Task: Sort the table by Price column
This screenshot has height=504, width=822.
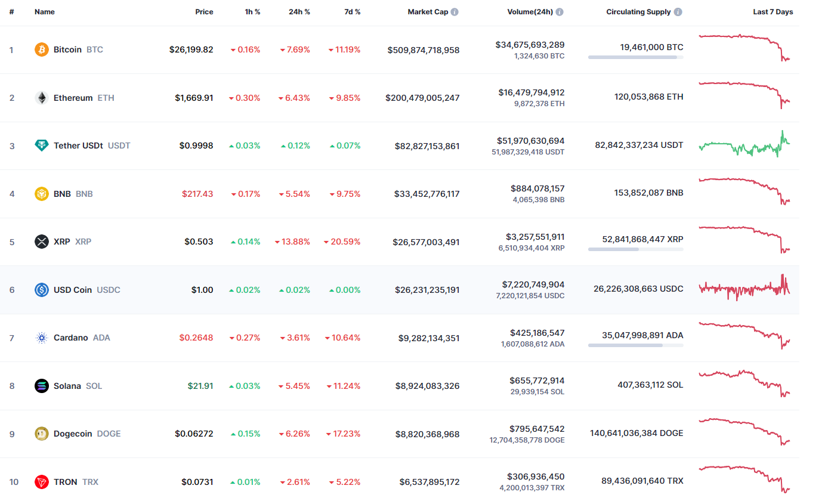Action: click(204, 11)
